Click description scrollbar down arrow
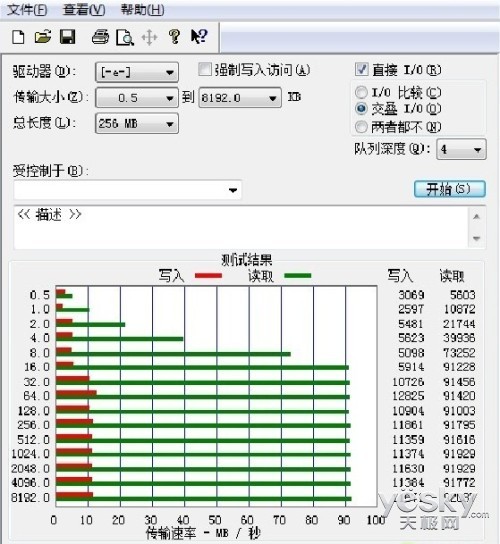The width and height of the screenshot is (500, 544). coord(476,238)
